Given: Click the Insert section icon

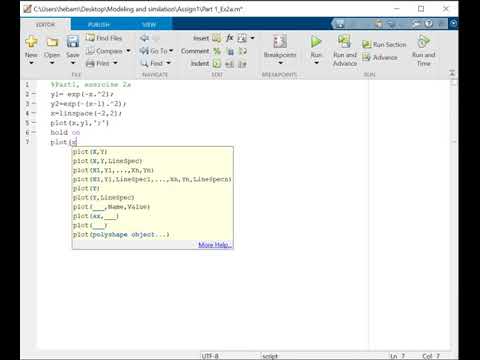Looking at the screenshot, I should [x=216, y=38].
